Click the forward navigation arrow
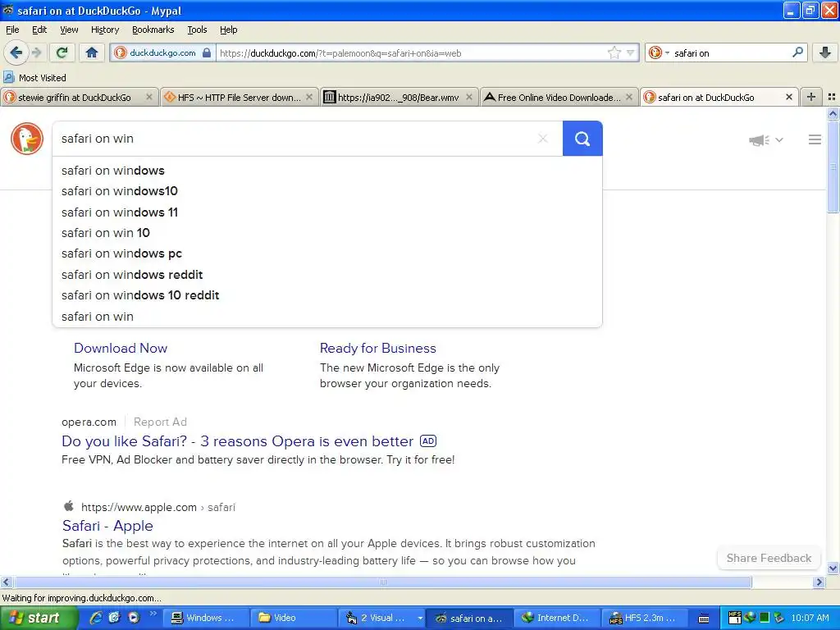Image resolution: width=840 pixels, height=630 pixels. 37,52
